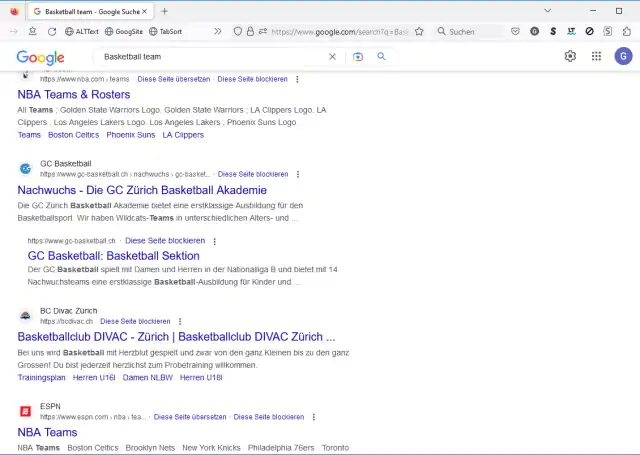640x455 pixels.
Task: Click 'Diese Seite übersetzen' for nba.com
Action: [x=173, y=78]
